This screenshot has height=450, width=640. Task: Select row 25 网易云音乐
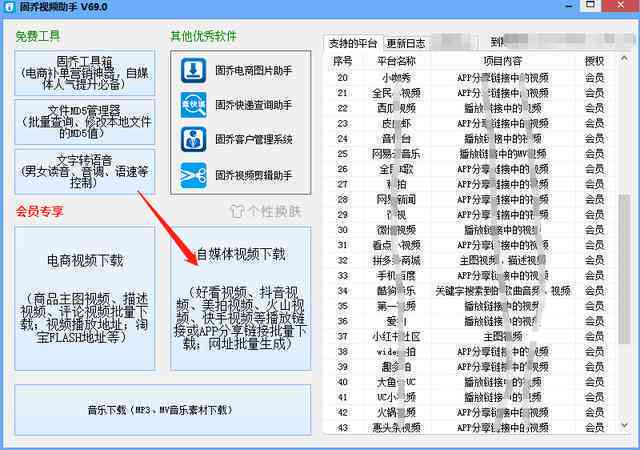click(x=469, y=154)
